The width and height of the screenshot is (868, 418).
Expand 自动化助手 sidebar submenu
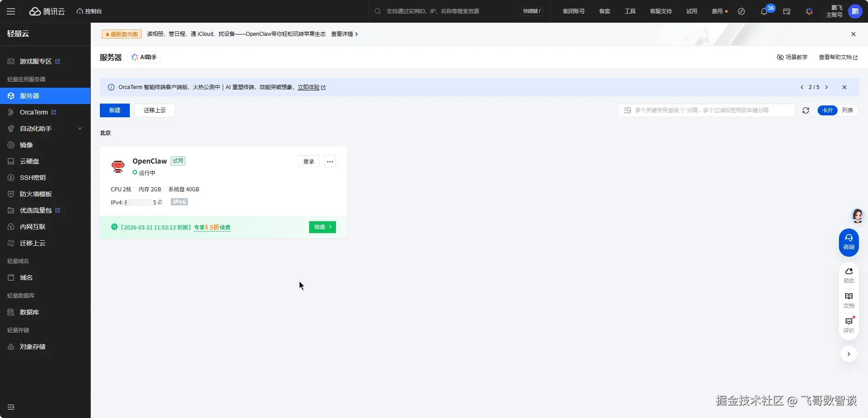[x=80, y=129]
